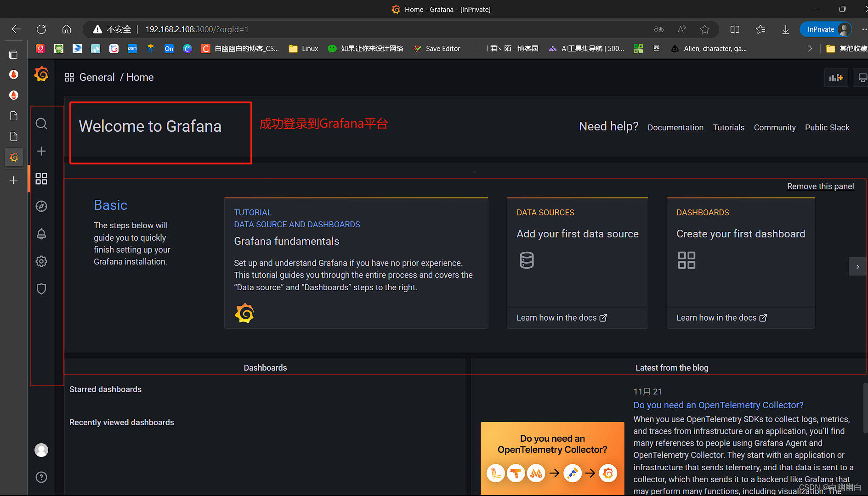
Task: Open the Edge tab actions menu icon
Action: pos(14,55)
